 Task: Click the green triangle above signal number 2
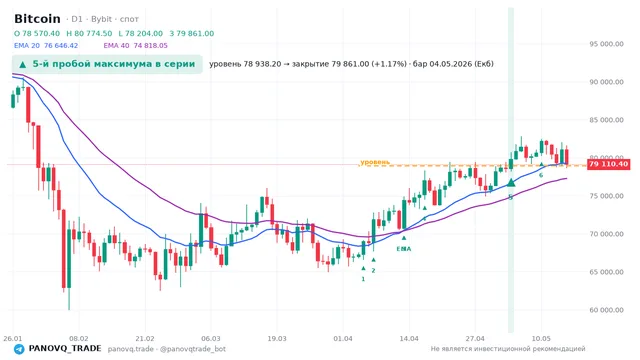click(x=373, y=260)
